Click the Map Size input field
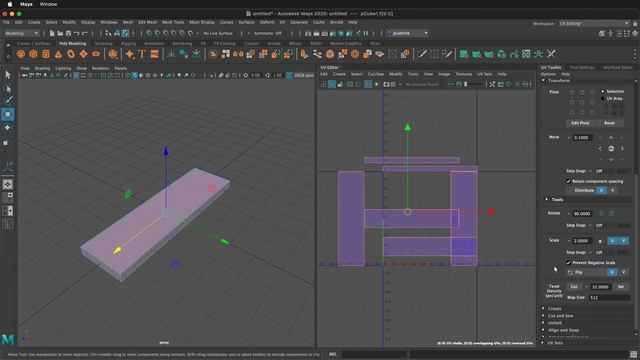This screenshot has width=640, height=360. pos(609,298)
